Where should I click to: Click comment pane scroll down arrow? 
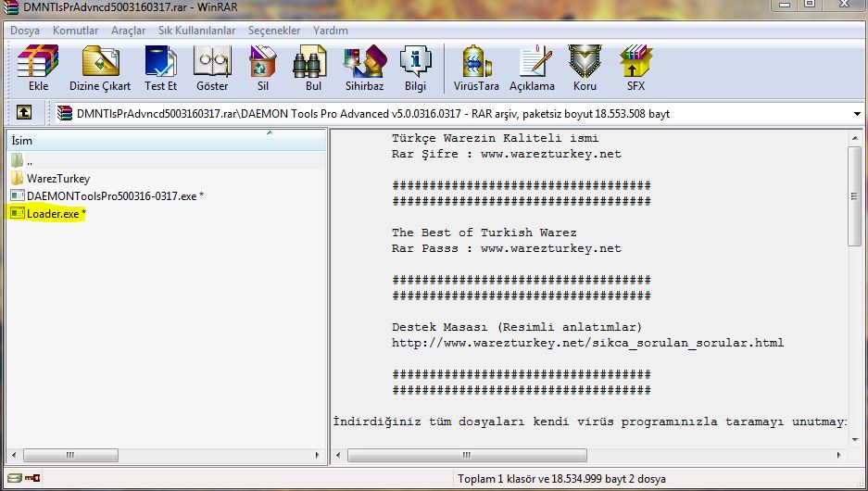pyautogui.click(x=855, y=439)
